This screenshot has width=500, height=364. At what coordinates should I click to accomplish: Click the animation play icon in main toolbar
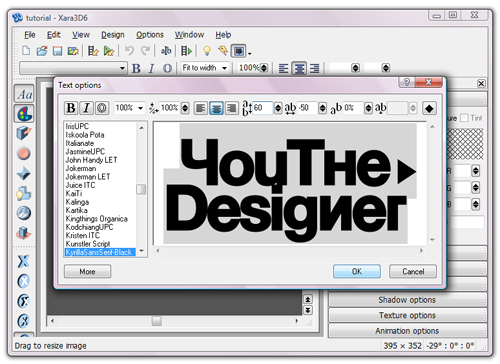[x=186, y=51]
